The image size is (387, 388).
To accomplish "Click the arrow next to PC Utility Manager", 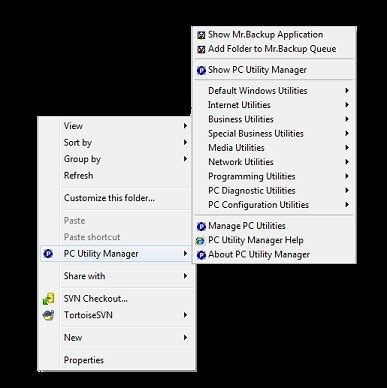I will click(185, 254).
